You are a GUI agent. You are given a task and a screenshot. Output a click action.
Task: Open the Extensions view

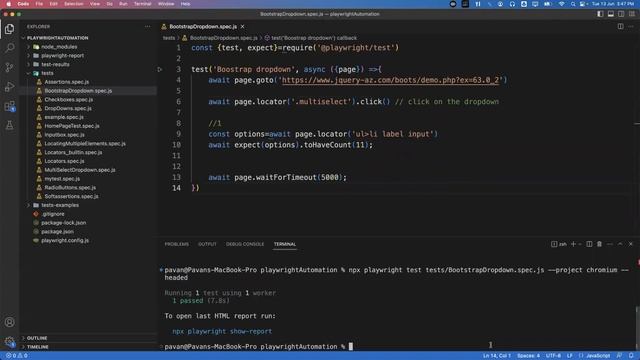(x=9, y=106)
